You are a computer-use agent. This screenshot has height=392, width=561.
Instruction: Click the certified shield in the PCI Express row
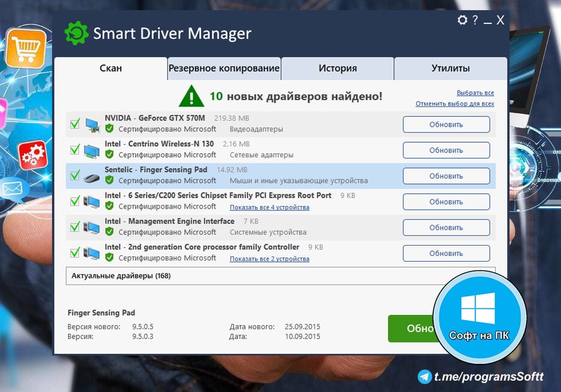click(109, 206)
